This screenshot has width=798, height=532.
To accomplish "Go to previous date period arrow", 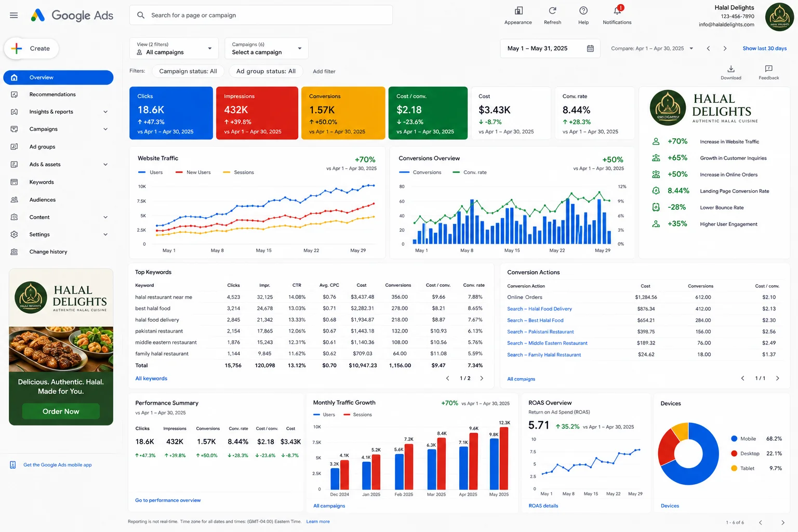I will coord(708,48).
